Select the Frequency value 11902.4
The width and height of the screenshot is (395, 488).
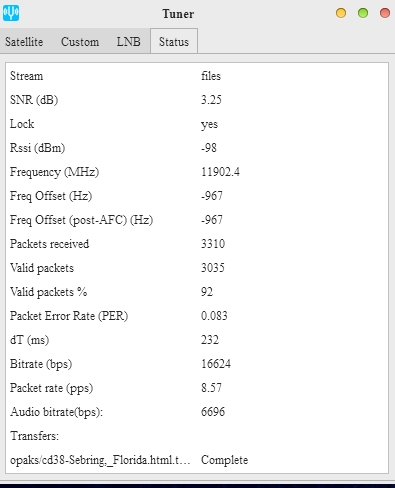pos(220,172)
